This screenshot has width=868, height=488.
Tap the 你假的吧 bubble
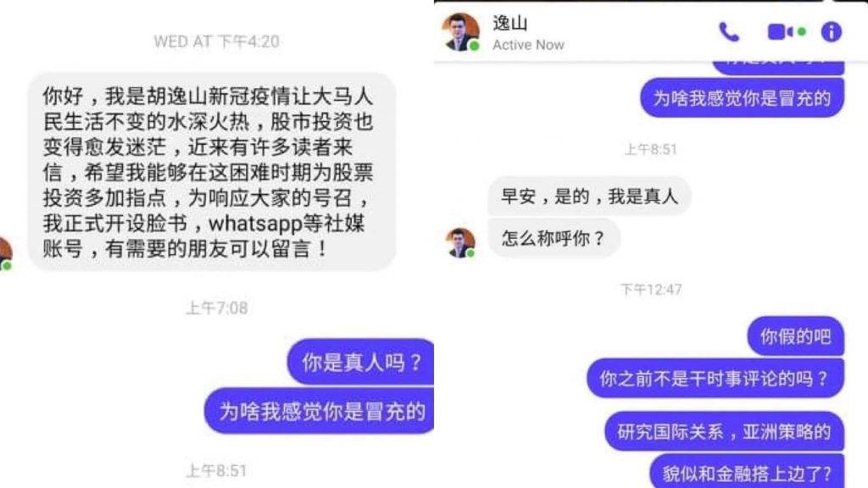coord(795,335)
